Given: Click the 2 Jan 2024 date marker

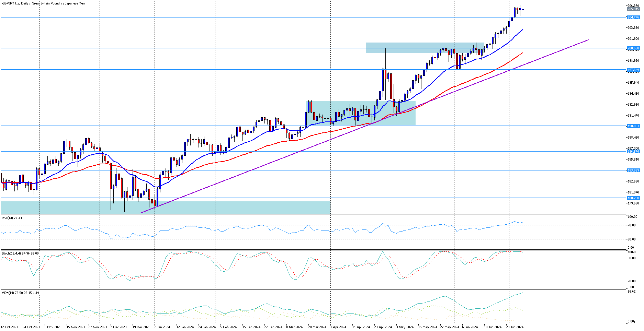Looking at the screenshot, I should pos(162,327).
